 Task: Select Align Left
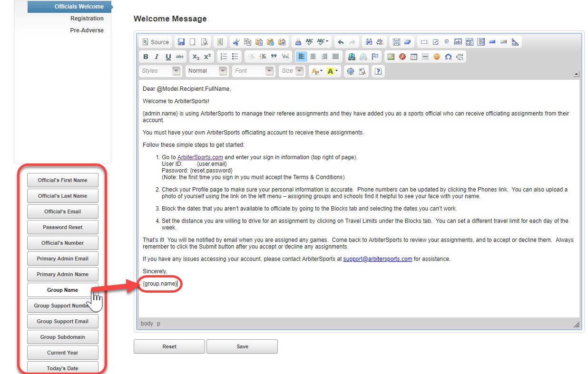click(x=301, y=57)
